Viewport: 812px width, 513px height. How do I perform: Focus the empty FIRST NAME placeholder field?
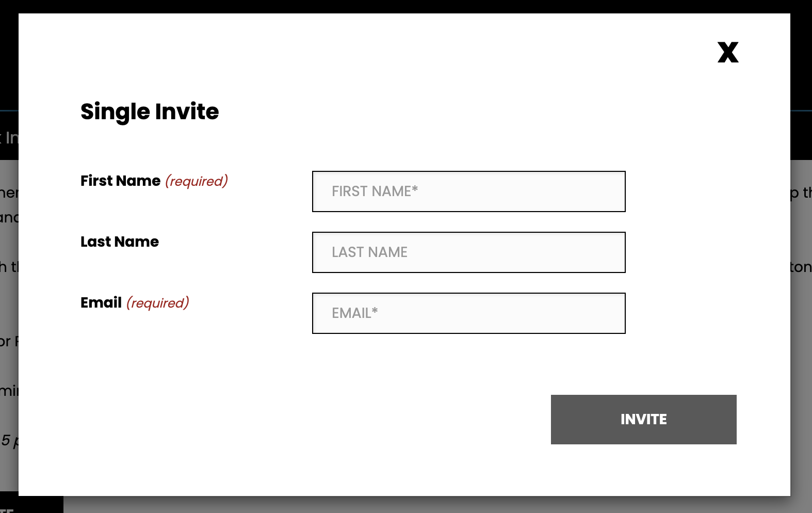[x=468, y=191]
